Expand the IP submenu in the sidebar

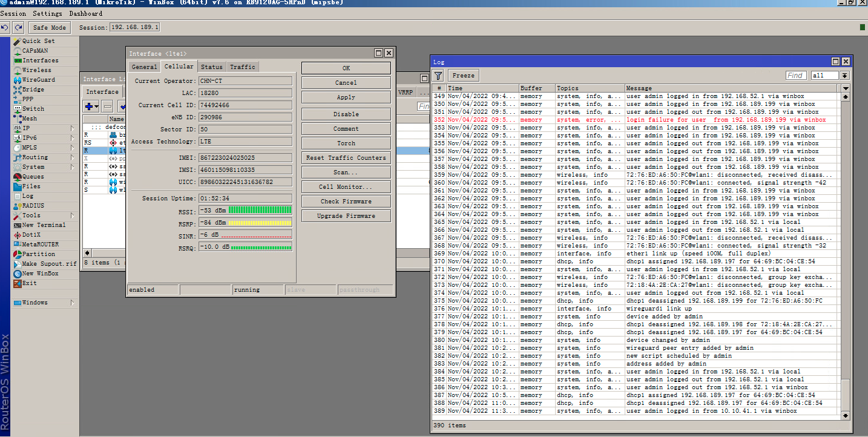coord(73,128)
